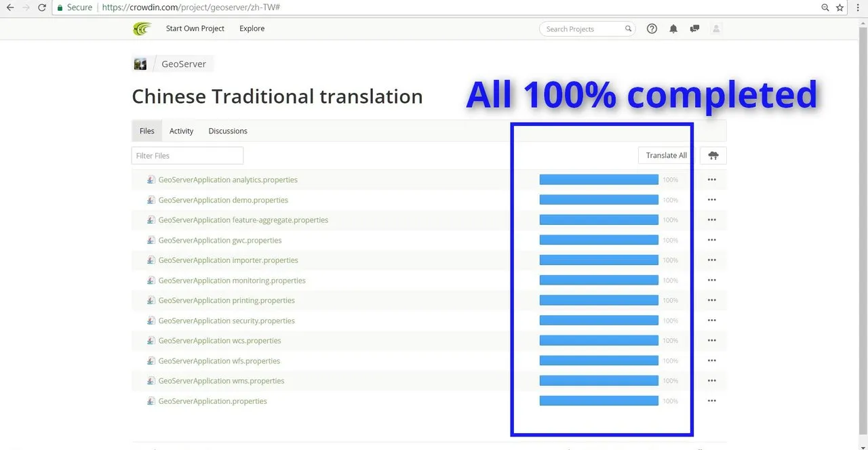Screen dimensions: 868x450
Task: Open GeoServerApplication demo.properties file
Action: pyautogui.click(x=223, y=200)
